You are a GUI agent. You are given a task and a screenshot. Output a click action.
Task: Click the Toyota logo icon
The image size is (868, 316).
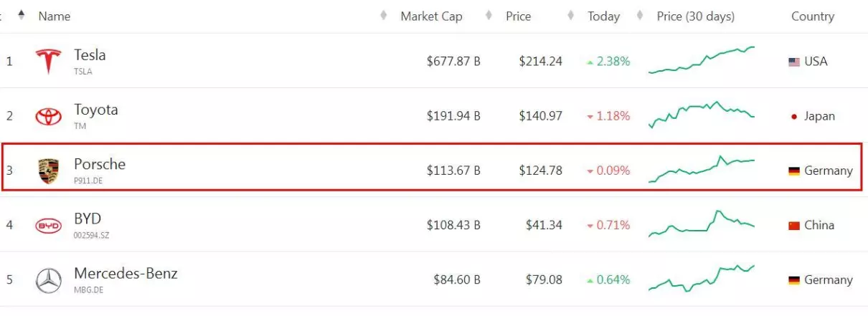(49, 116)
